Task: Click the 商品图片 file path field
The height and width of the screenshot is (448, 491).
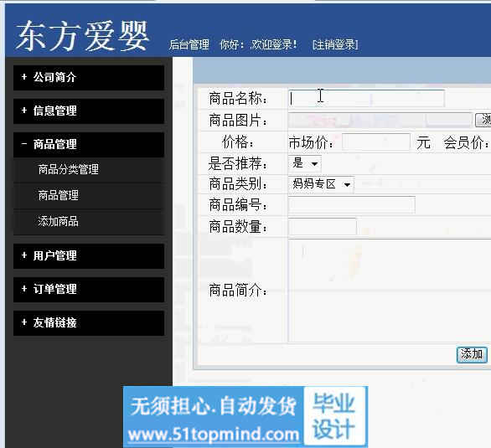Action: point(380,120)
